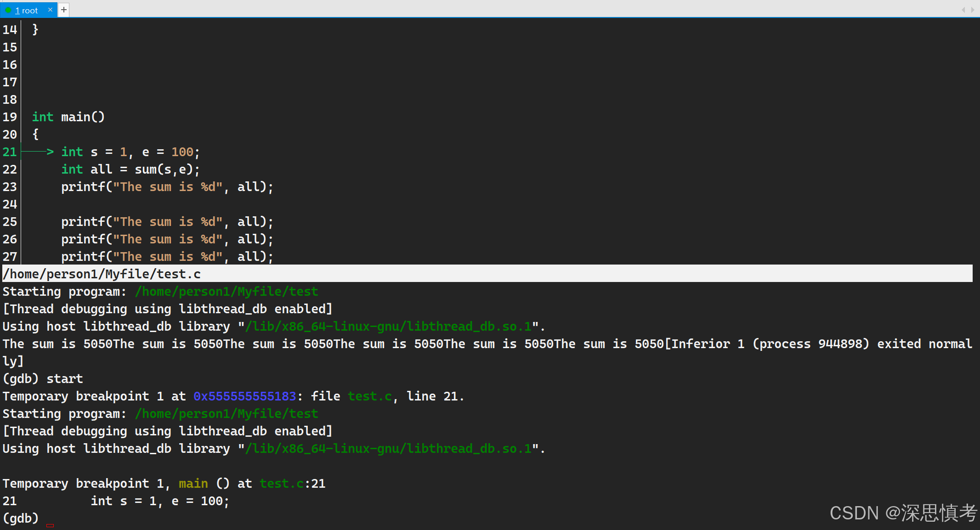The width and height of the screenshot is (980, 530).
Task: Click the printf statement on line 23
Action: tap(167, 187)
